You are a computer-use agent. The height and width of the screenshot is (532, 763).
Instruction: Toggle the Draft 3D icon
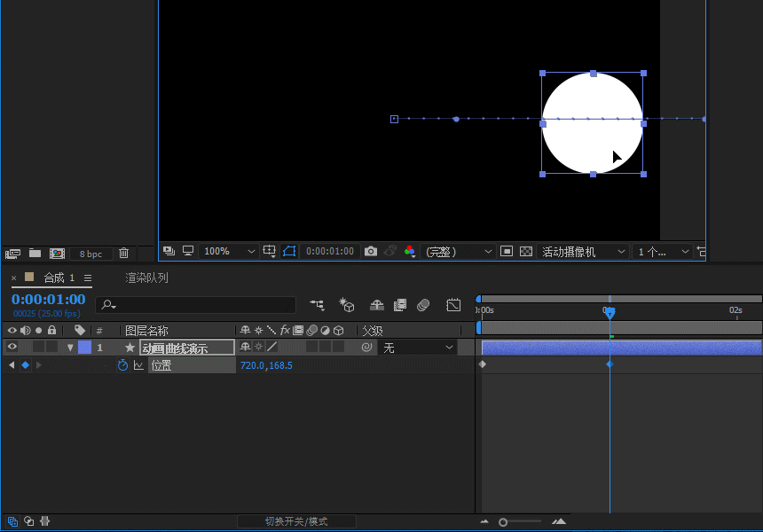pos(347,305)
